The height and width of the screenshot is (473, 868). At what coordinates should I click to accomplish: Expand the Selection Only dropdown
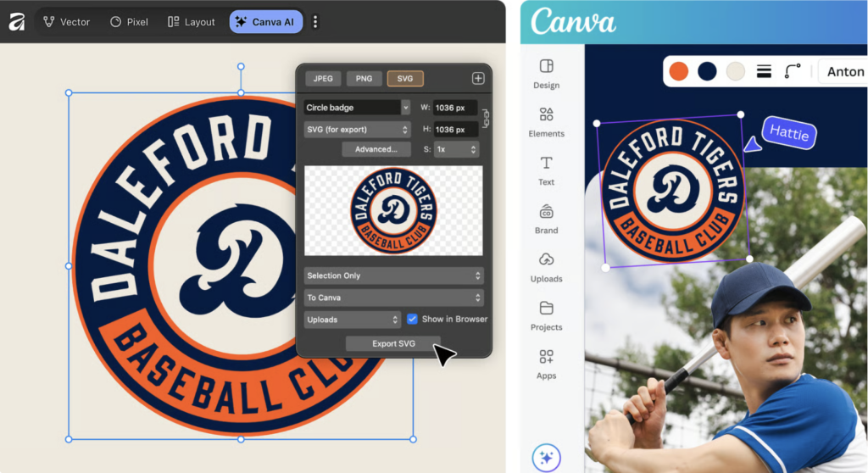pyautogui.click(x=393, y=275)
